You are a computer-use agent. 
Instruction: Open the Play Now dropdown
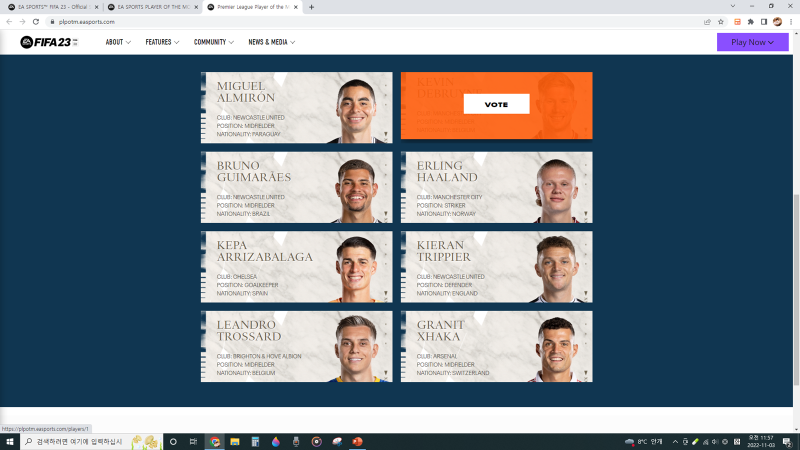(753, 42)
